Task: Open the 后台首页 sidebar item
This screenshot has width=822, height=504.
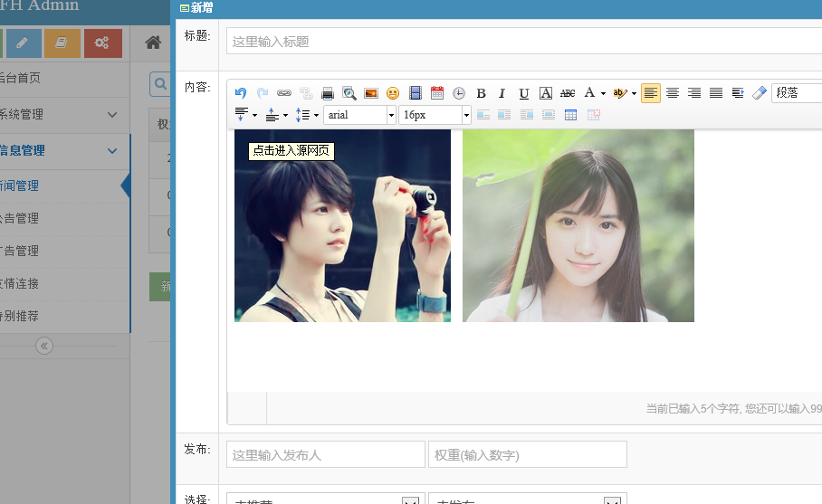Action: click(x=64, y=79)
